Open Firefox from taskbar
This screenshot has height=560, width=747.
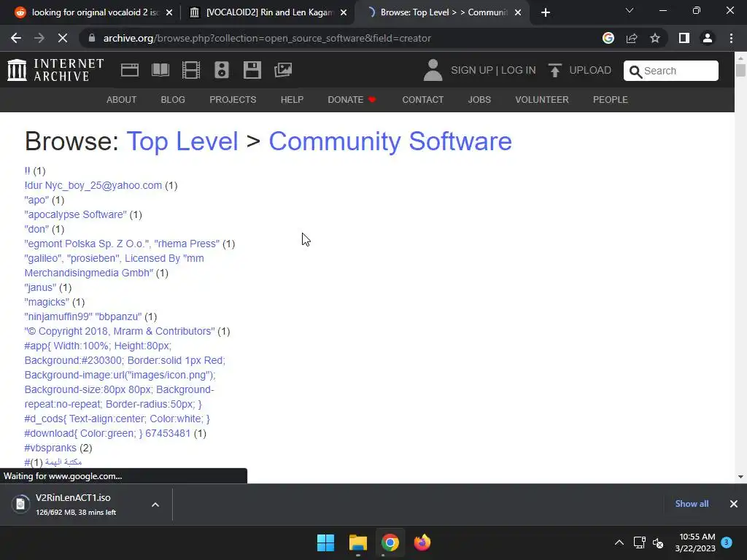(x=422, y=542)
